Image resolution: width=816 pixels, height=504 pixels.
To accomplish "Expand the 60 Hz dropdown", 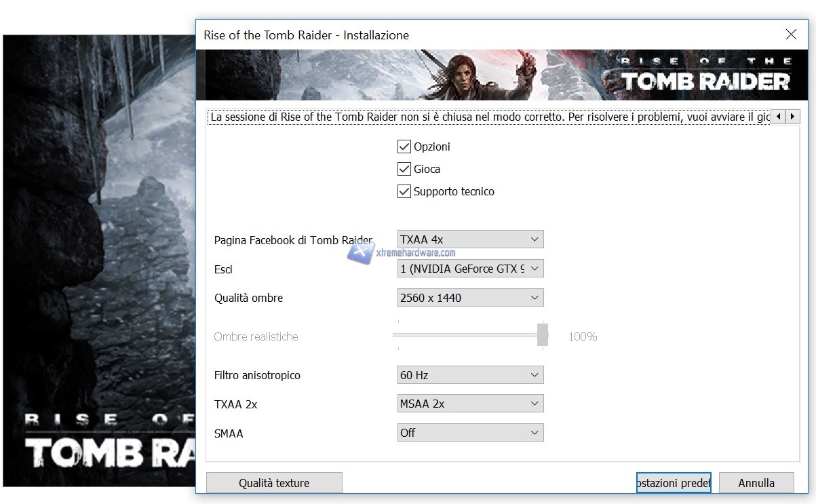I will pos(470,375).
